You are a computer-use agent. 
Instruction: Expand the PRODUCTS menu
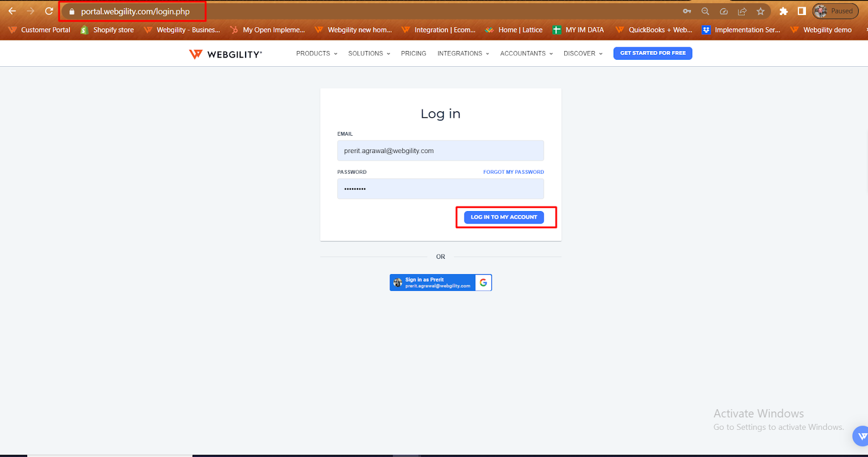(x=317, y=53)
